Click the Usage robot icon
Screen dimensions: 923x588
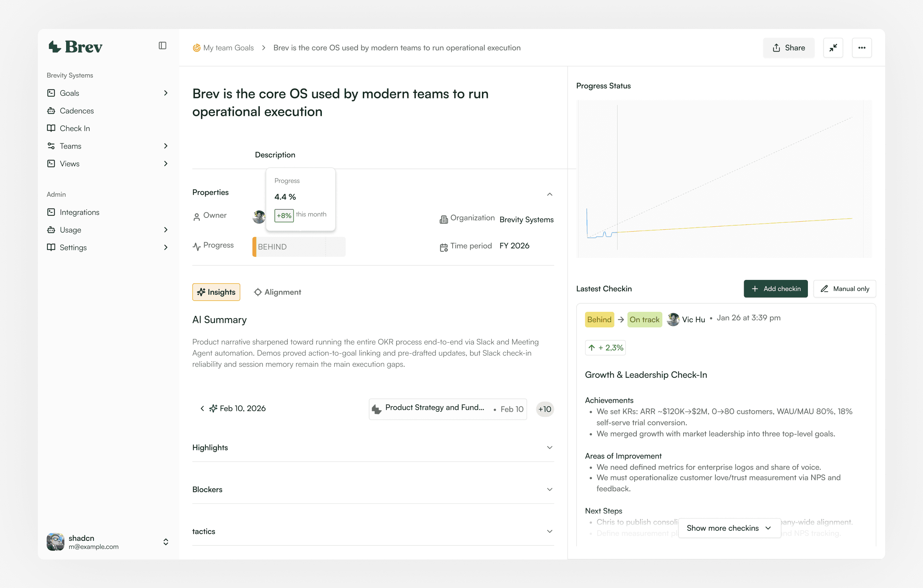(x=51, y=230)
